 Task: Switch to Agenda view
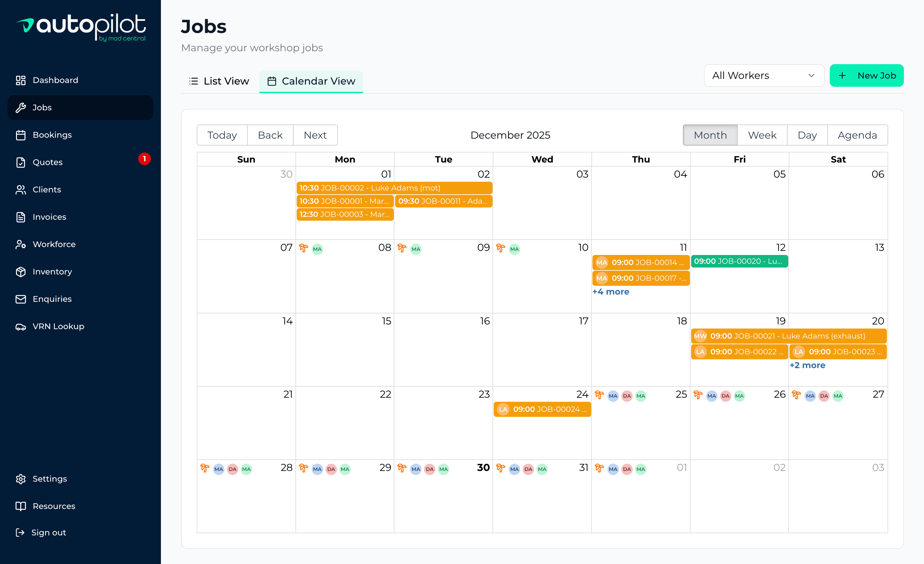click(x=857, y=135)
